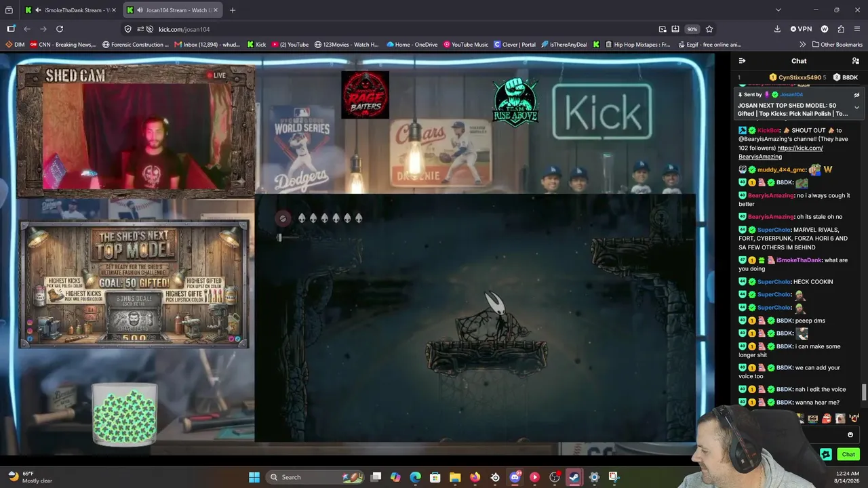
Task: Open the Forensic Construction bookmark
Action: (136, 45)
